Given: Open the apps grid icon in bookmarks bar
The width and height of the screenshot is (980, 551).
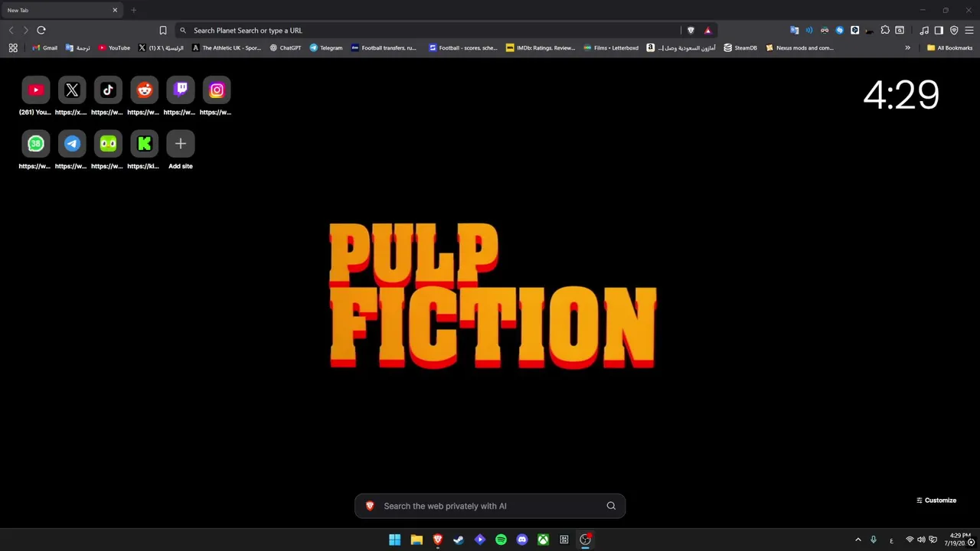Looking at the screenshot, I should (x=13, y=47).
